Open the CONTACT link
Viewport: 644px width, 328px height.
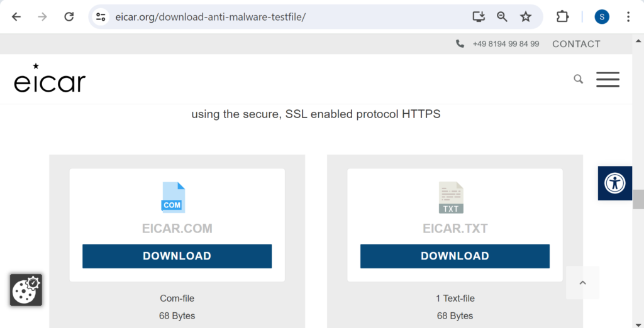click(576, 44)
